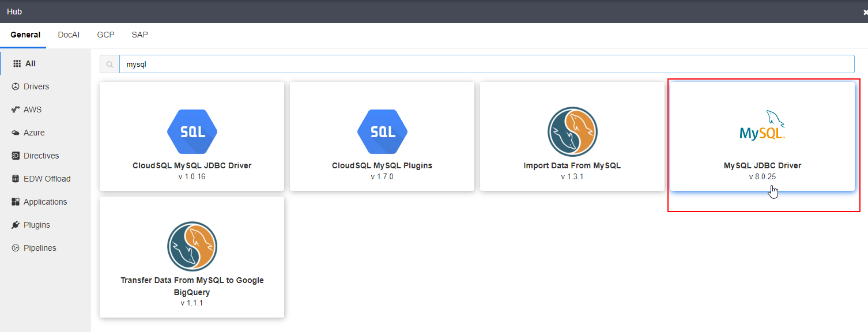Open the MySQL JDBC Driver v 8.0.25 card
The height and width of the screenshot is (332, 868).
[763, 136]
